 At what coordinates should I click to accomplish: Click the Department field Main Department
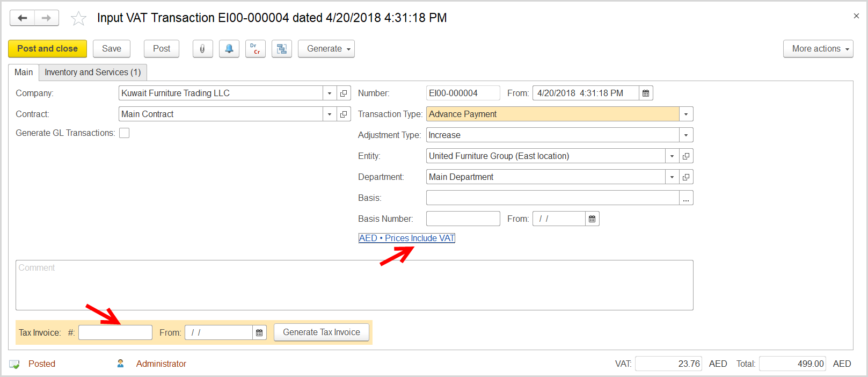[x=546, y=177]
